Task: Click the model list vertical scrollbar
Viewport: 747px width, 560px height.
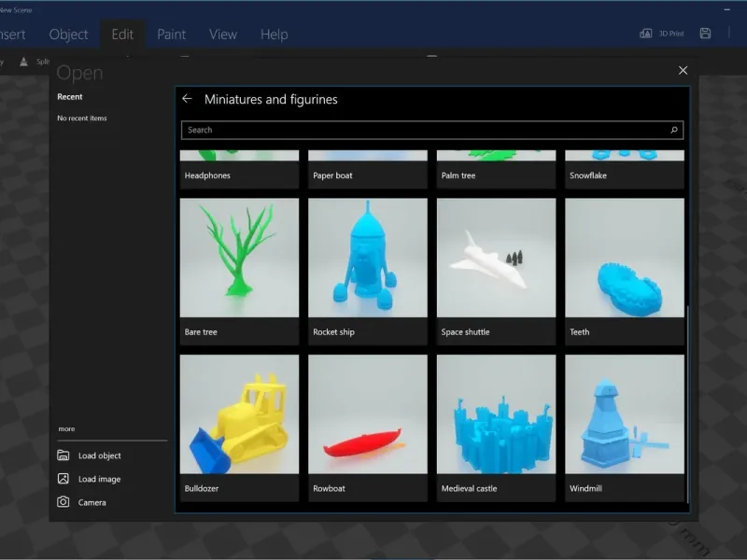Action: click(x=687, y=404)
